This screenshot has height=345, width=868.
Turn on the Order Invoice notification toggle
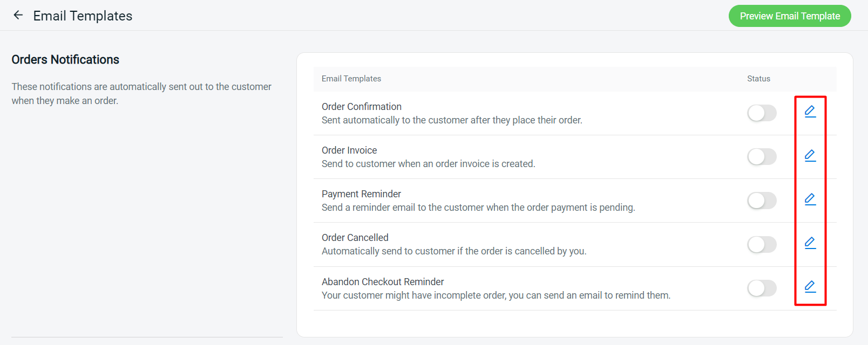pos(762,156)
